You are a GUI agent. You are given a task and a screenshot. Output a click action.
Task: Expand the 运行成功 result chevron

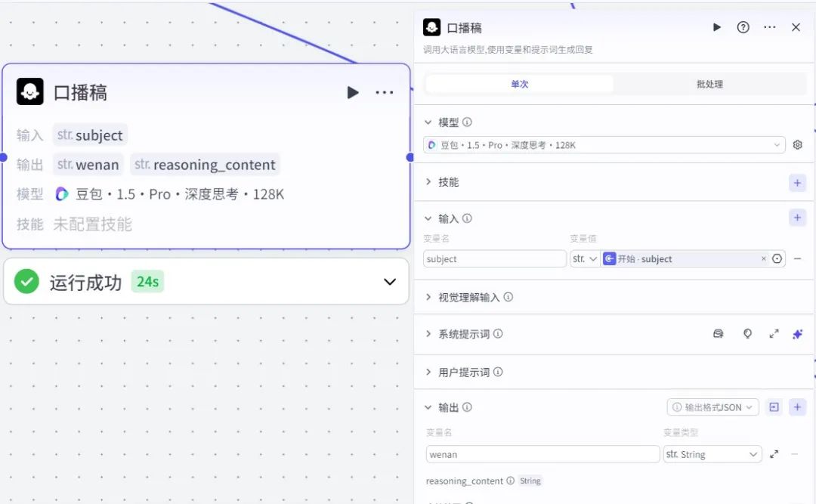click(390, 282)
